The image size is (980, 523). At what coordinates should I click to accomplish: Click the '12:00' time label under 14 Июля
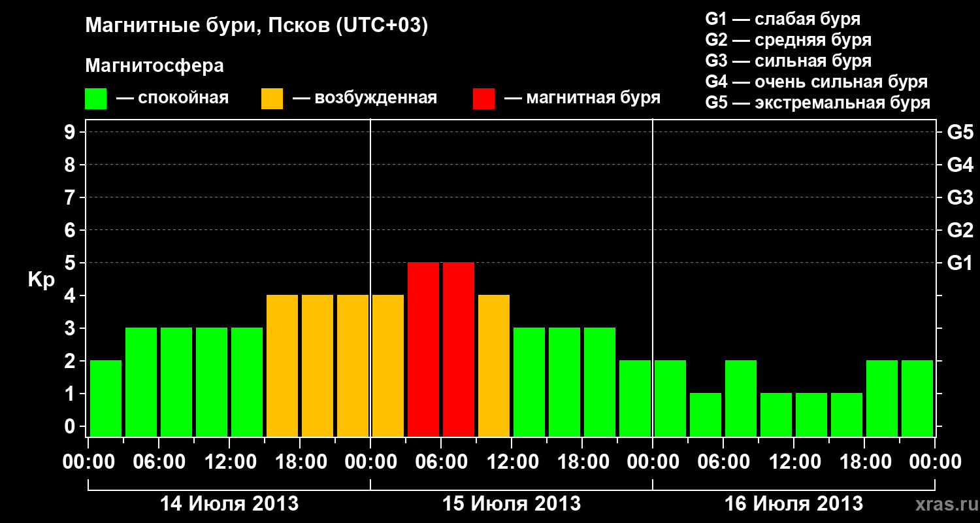229,462
